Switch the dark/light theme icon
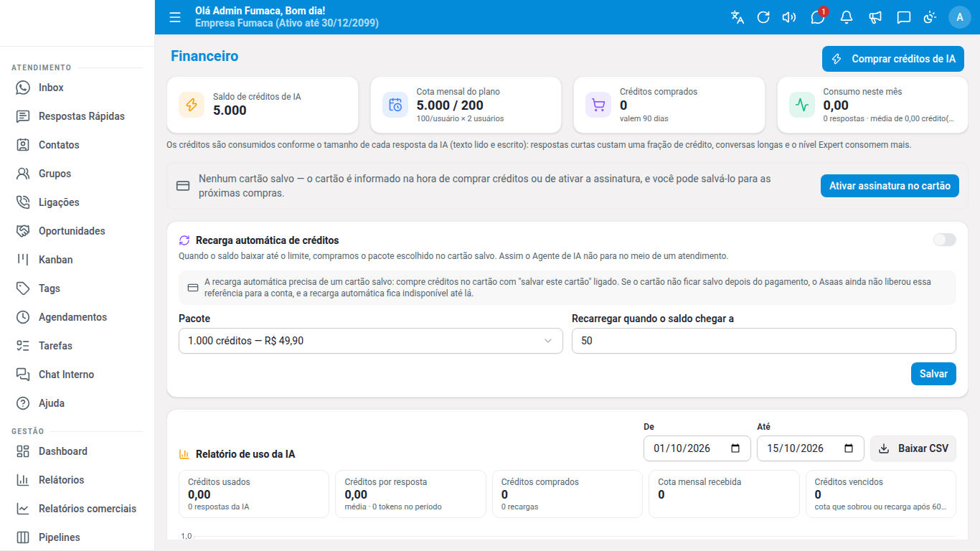The width and height of the screenshot is (980, 551). [x=930, y=17]
